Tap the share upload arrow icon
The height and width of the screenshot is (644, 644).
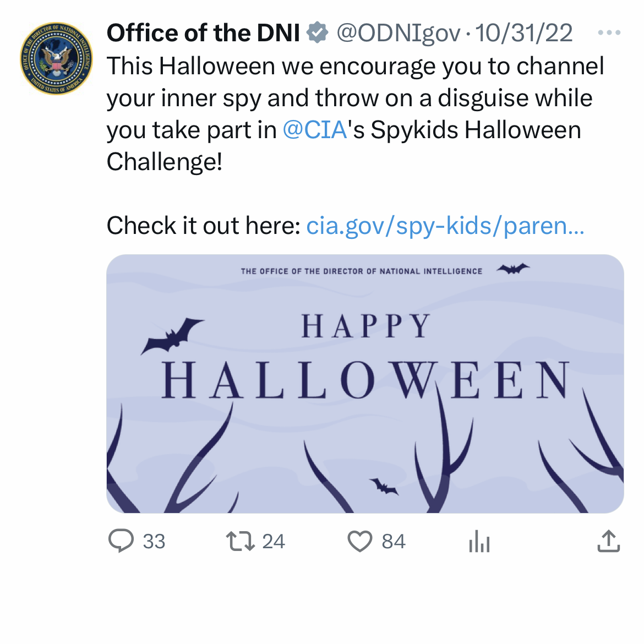pyautogui.click(x=608, y=541)
